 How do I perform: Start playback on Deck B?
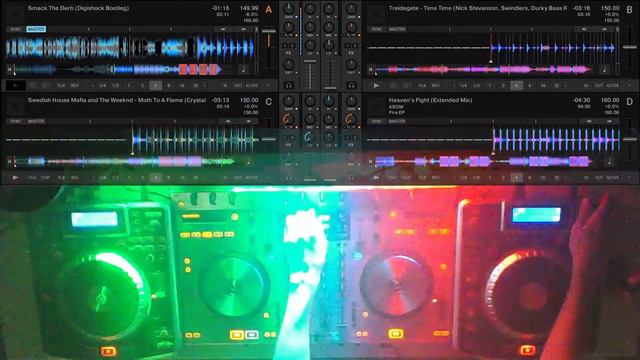tap(376, 86)
